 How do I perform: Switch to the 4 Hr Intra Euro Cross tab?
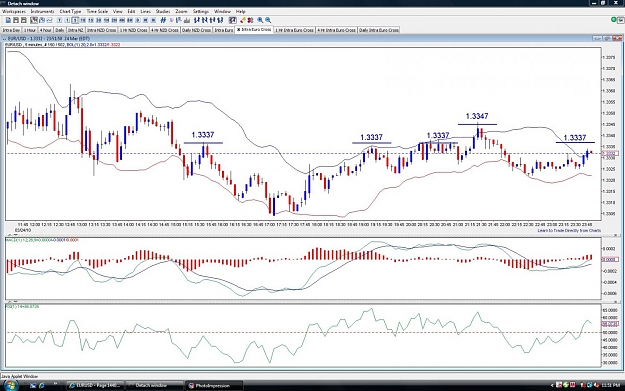(336, 30)
